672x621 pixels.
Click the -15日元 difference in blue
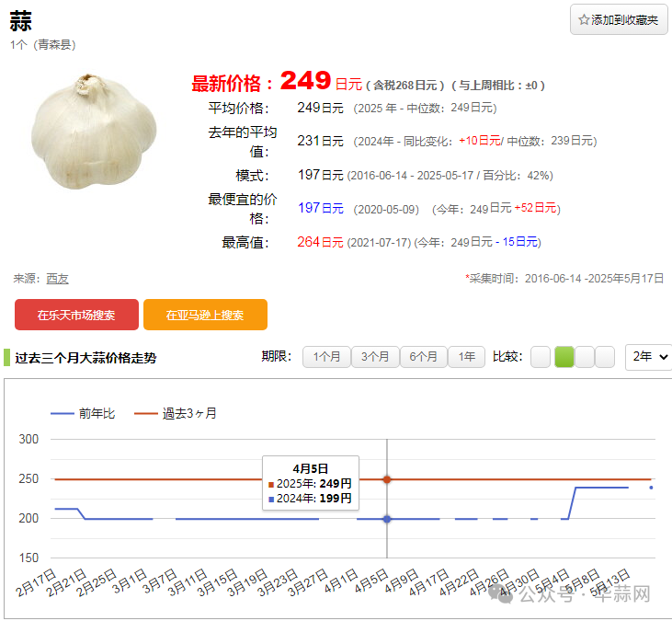[517, 242]
